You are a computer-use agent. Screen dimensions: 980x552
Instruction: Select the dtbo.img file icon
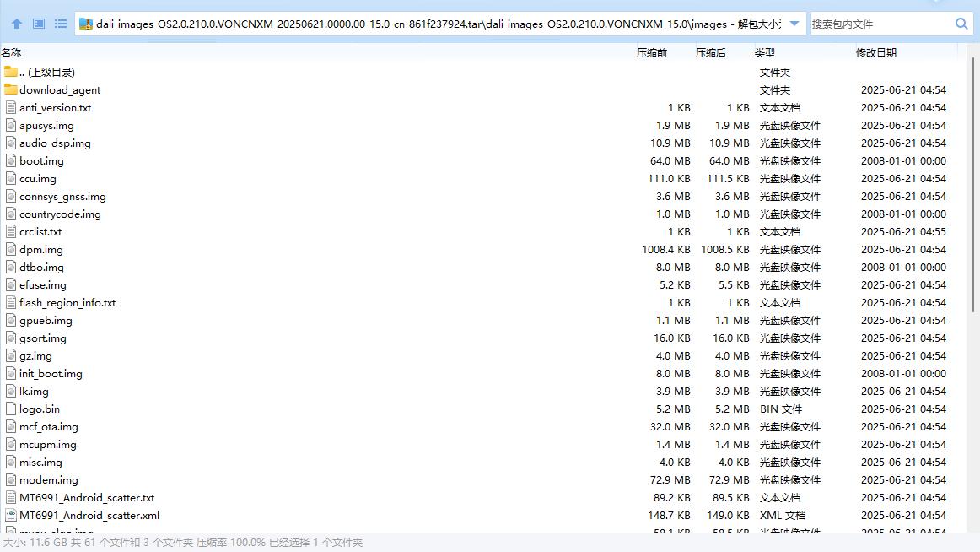(x=11, y=267)
